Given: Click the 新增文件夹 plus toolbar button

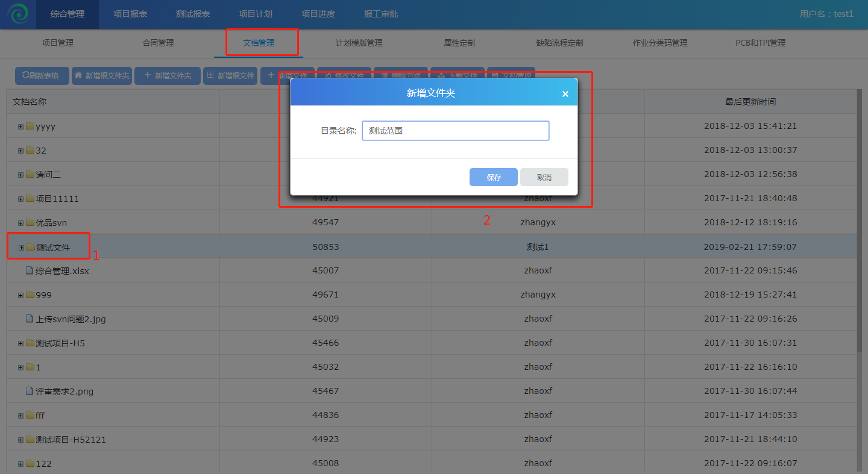Looking at the screenshot, I should pyautogui.click(x=167, y=76).
